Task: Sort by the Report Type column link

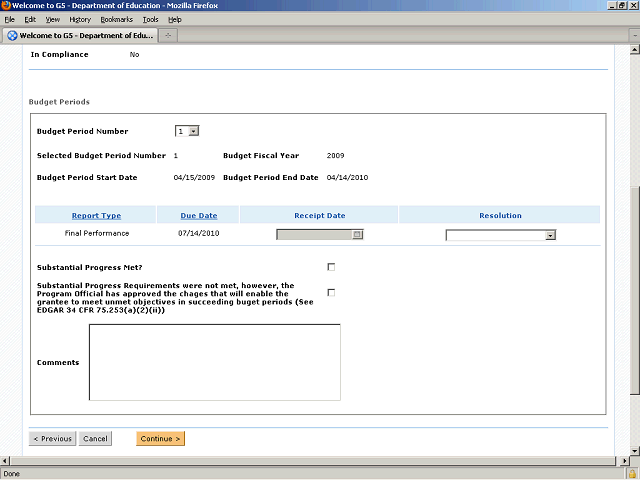Action: pos(96,216)
